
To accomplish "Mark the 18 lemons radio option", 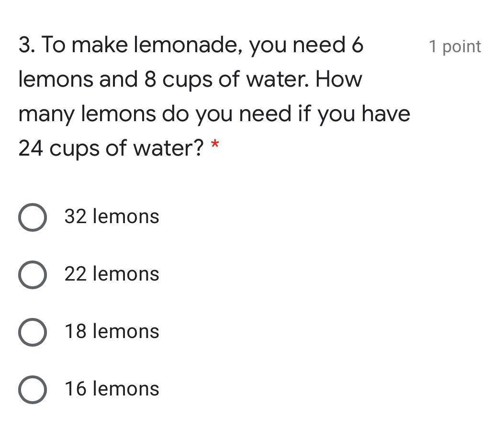I will point(33,332).
